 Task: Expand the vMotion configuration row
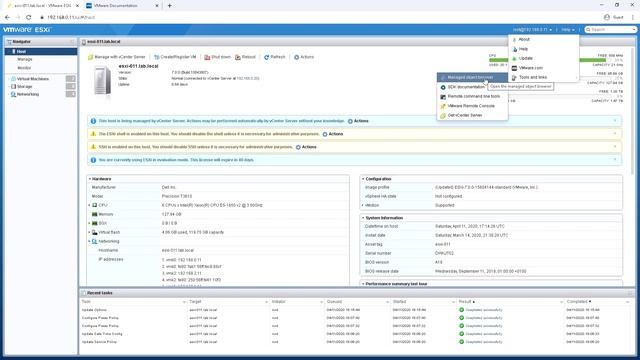tap(362, 205)
